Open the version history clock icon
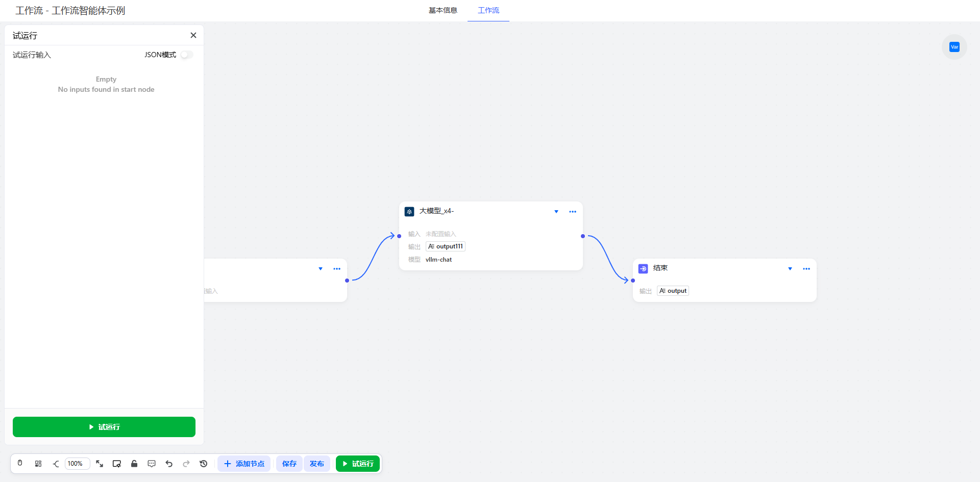 click(204, 464)
